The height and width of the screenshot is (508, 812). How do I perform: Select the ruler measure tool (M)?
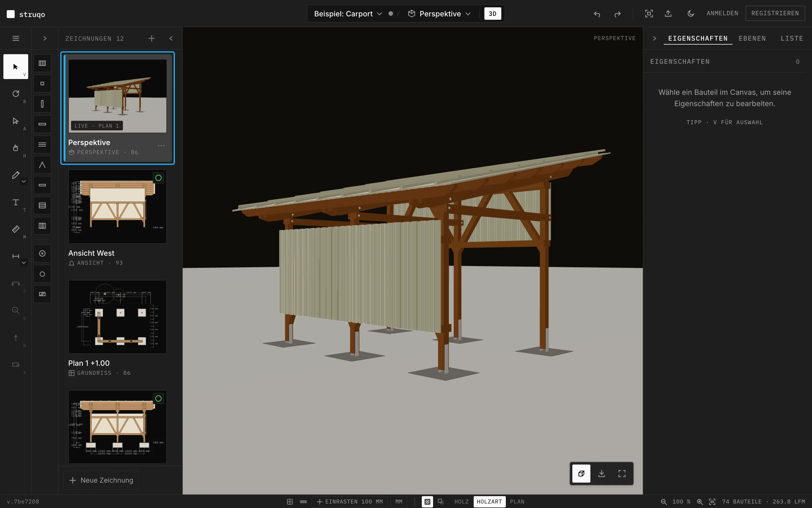(16, 229)
